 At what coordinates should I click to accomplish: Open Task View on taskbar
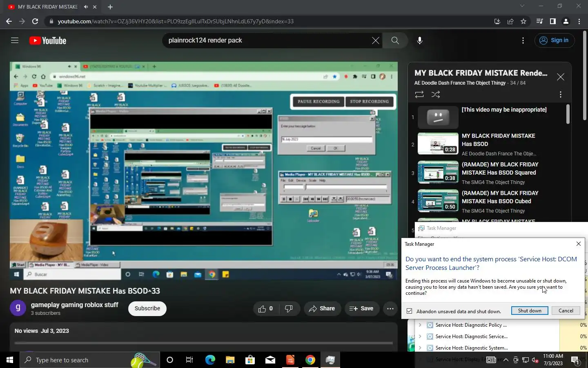[x=189, y=360]
